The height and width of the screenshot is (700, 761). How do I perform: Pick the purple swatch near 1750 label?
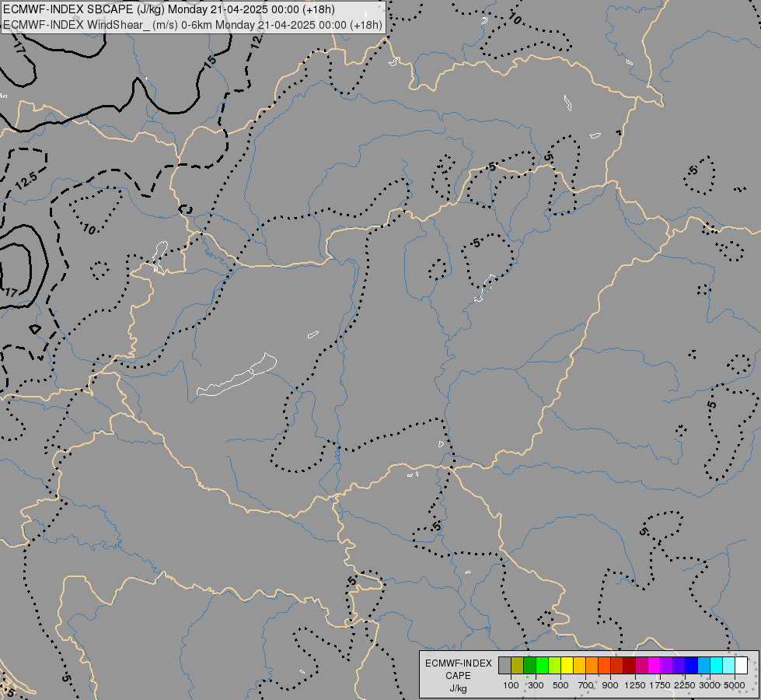coord(666,665)
